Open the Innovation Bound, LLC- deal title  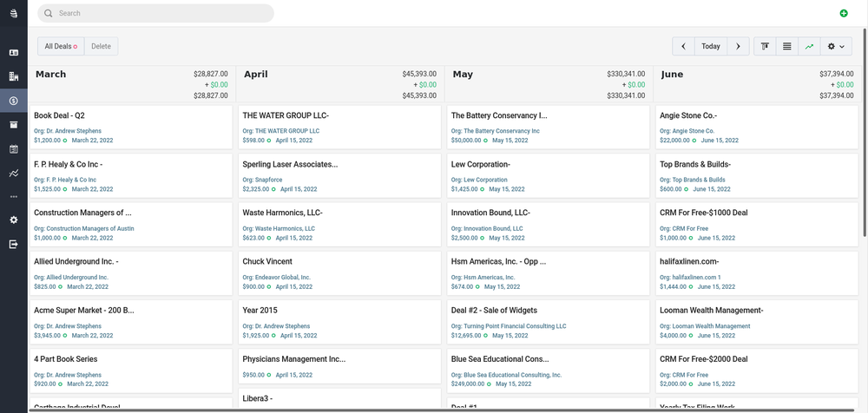[x=491, y=213]
